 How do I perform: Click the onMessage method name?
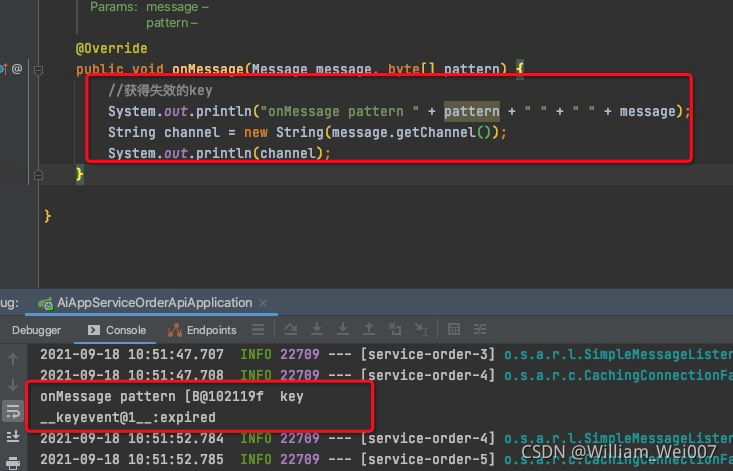coord(208,69)
